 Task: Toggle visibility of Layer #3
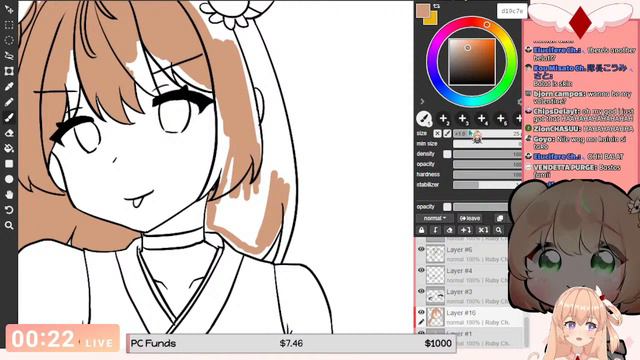(x=421, y=291)
